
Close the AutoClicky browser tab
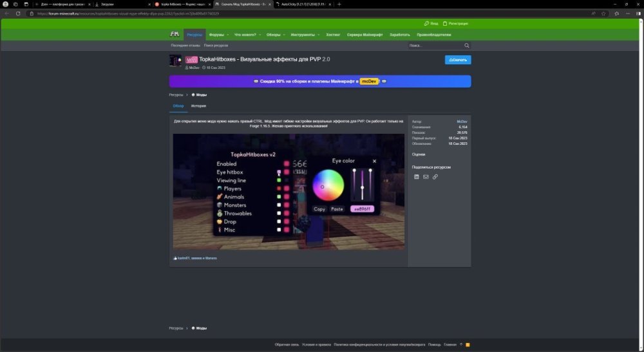[x=330, y=4]
